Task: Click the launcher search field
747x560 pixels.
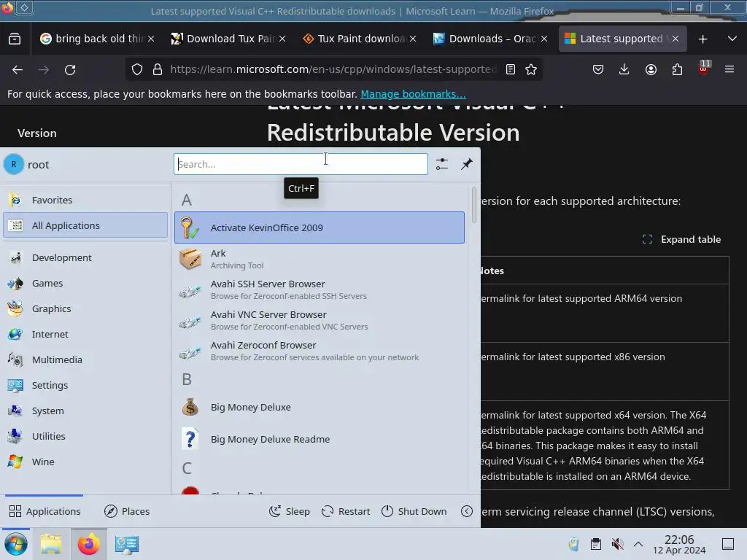Action: coord(301,164)
